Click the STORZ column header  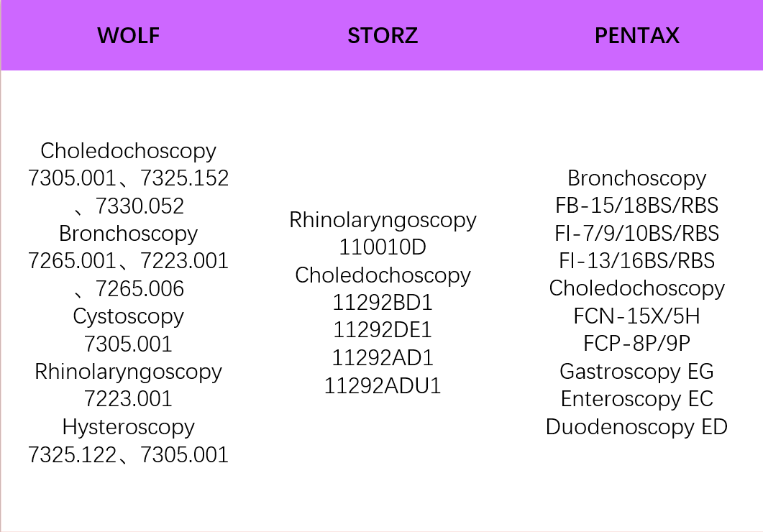tap(383, 36)
